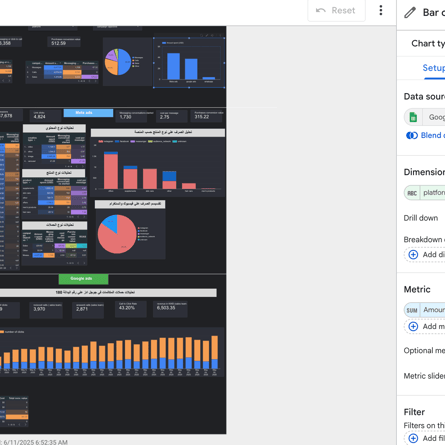445x445 pixels.
Task: Click the scorecard showing 2.75
Action: click(x=172, y=116)
